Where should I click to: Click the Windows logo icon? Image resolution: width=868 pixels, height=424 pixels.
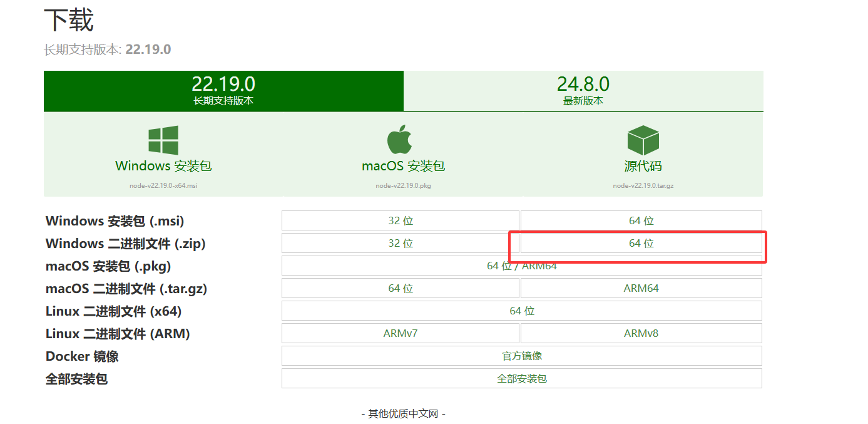[x=163, y=140]
